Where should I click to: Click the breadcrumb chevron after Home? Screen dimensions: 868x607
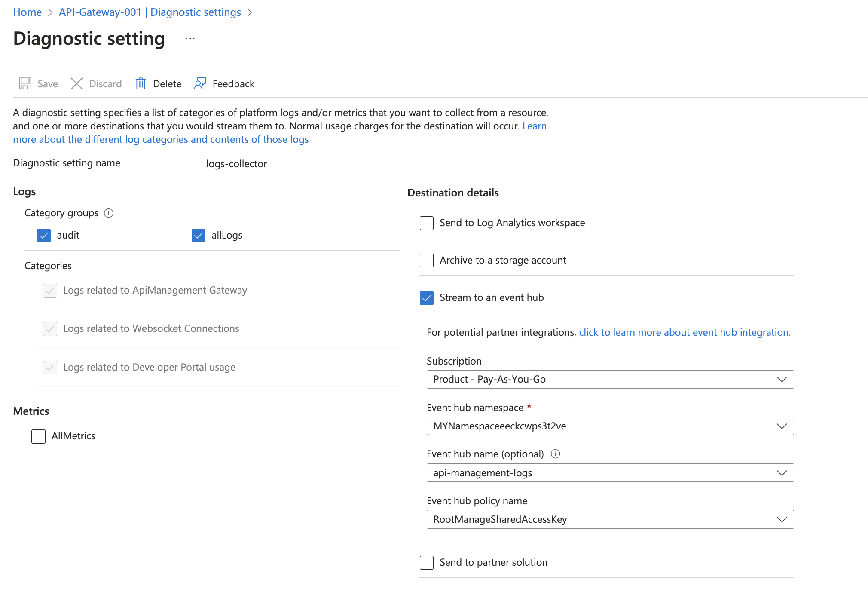[50, 12]
